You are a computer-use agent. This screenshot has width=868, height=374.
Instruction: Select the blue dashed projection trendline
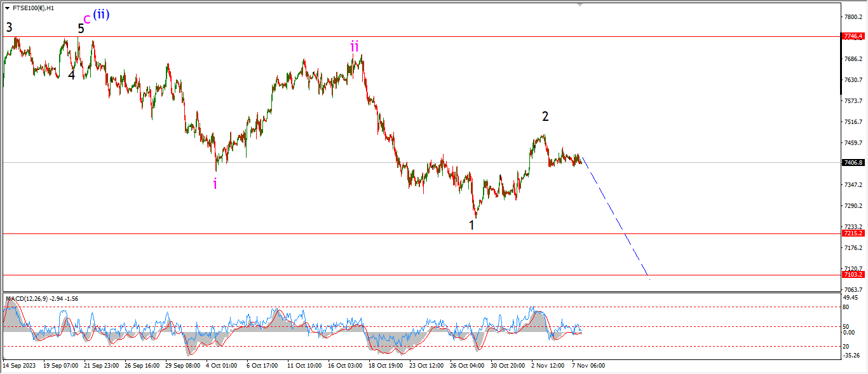point(616,218)
